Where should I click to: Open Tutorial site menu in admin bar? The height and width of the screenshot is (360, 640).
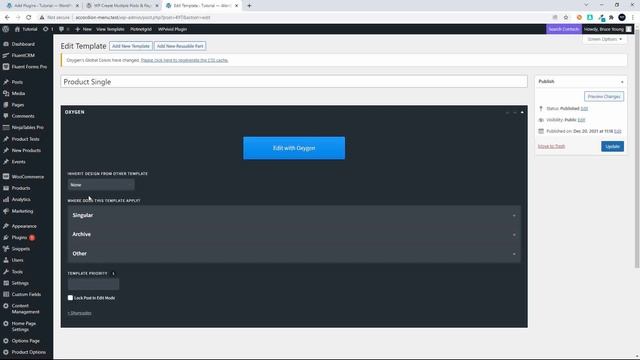(x=26, y=29)
